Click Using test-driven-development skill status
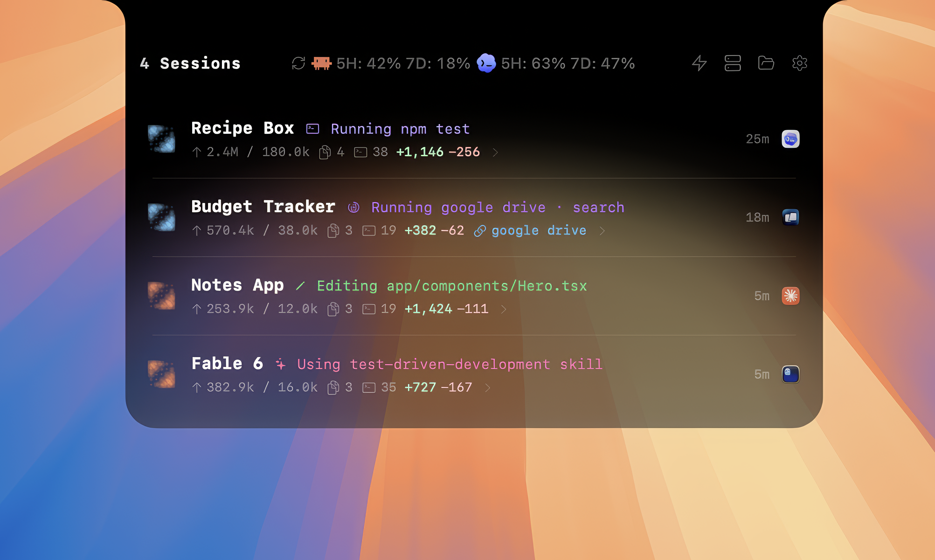This screenshot has width=935, height=560. click(x=450, y=364)
